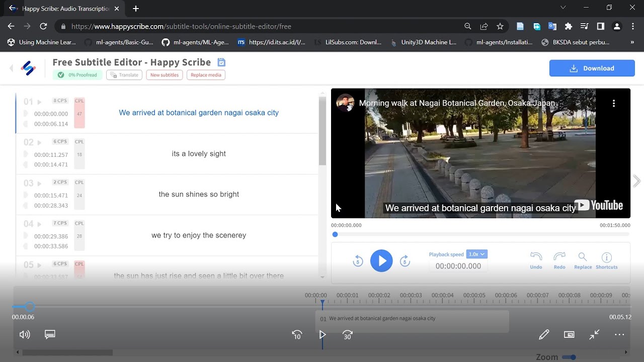Click the volume icon in overlay player
644x362 pixels.
(25, 334)
